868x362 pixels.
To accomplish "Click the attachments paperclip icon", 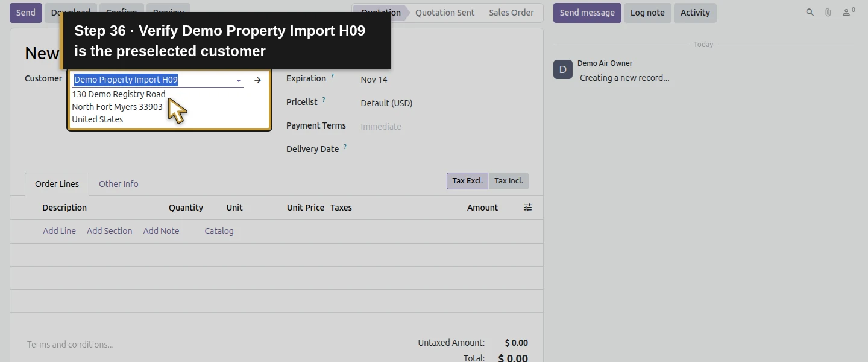I will pos(828,13).
